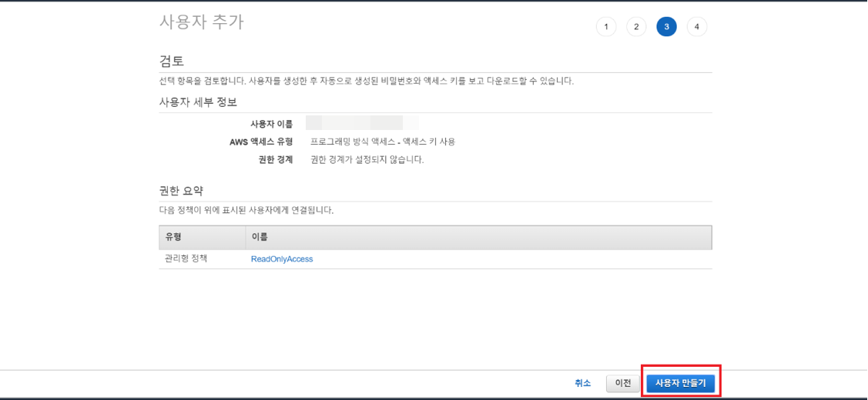Click the 권한 요약 heading
868x400 pixels.
pyautogui.click(x=181, y=191)
